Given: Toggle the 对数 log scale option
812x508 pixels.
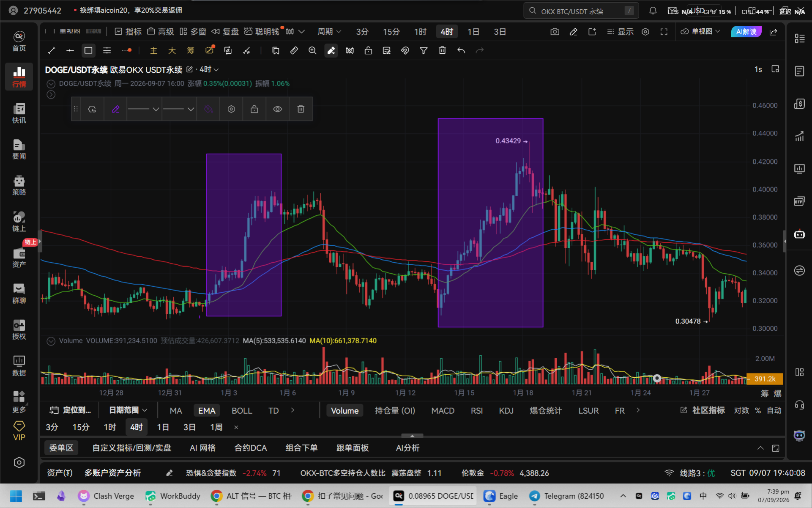Looking at the screenshot, I should pyautogui.click(x=741, y=410).
